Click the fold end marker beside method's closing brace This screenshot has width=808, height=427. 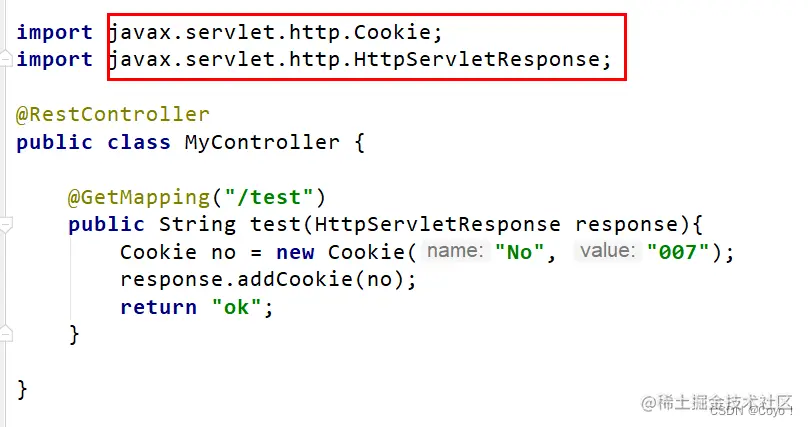click(4, 334)
